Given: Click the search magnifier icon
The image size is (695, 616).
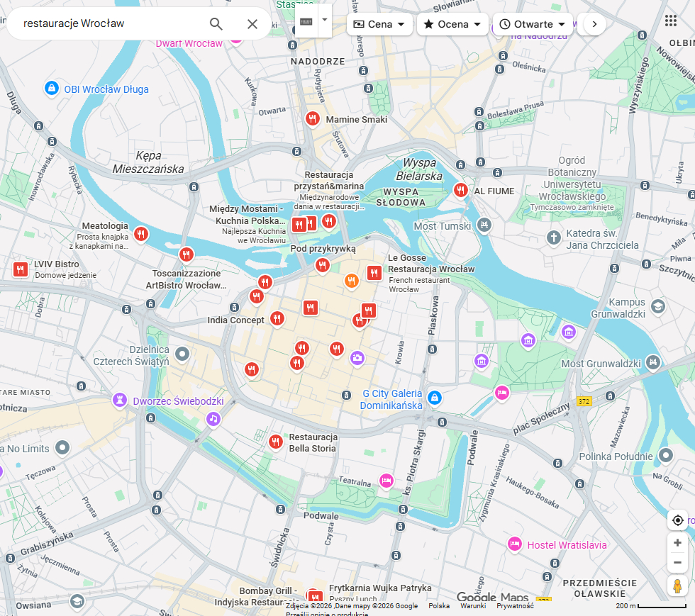Looking at the screenshot, I should (216, 23).
